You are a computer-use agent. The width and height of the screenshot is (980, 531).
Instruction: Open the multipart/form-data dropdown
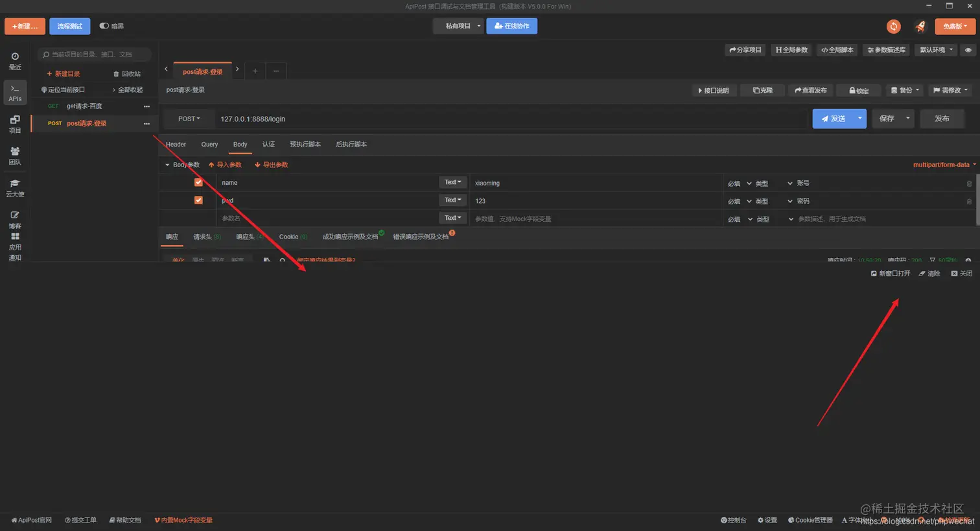(944, 165)
